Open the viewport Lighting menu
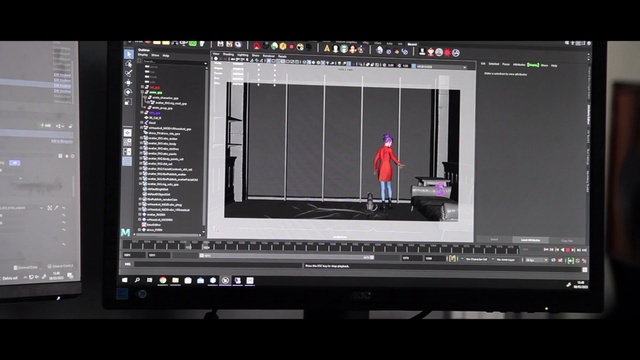Image resolution: width=640 pixels, height=360 pixels. pos(243,55)
